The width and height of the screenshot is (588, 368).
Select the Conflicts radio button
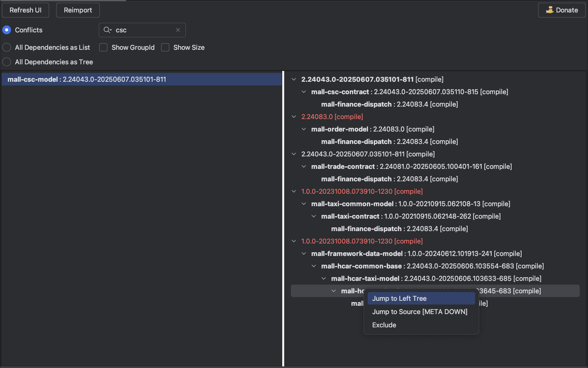[7, 30]
